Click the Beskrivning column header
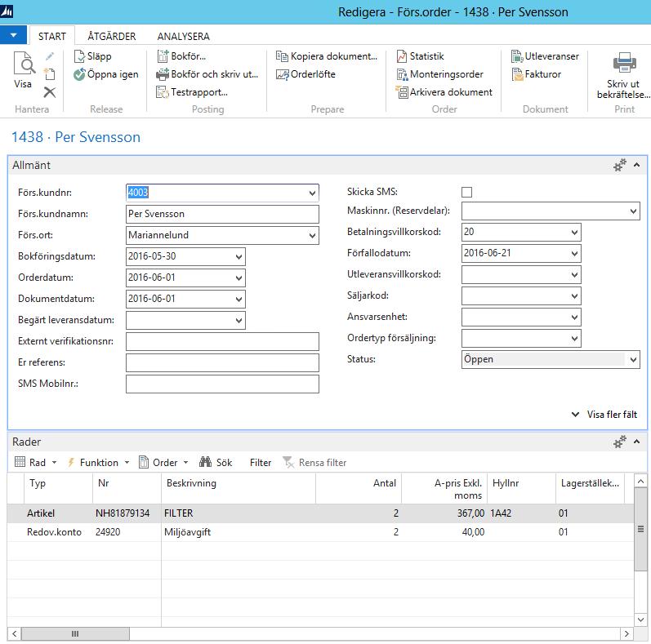Screen dimensions: 651x644 [239, 489]
